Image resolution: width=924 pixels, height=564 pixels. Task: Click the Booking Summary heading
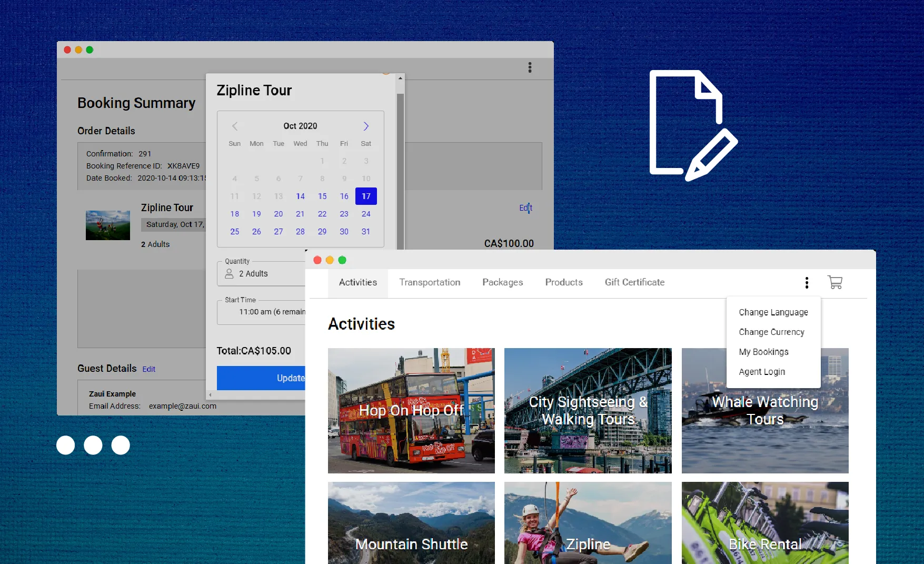pos(136,103)
